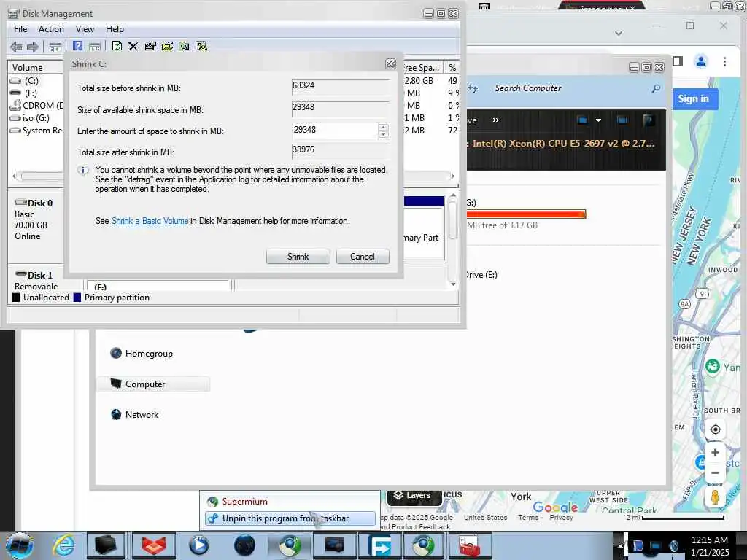Choose Unpin this program from taskbar
747x560 pixels.
(x=290, y=518)
